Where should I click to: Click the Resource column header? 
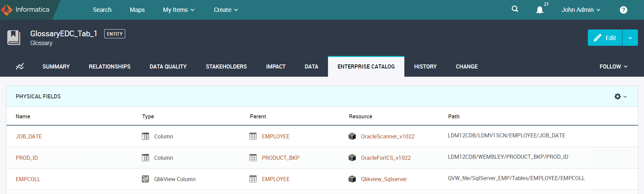pyautogui.click(x=360, y=116)
